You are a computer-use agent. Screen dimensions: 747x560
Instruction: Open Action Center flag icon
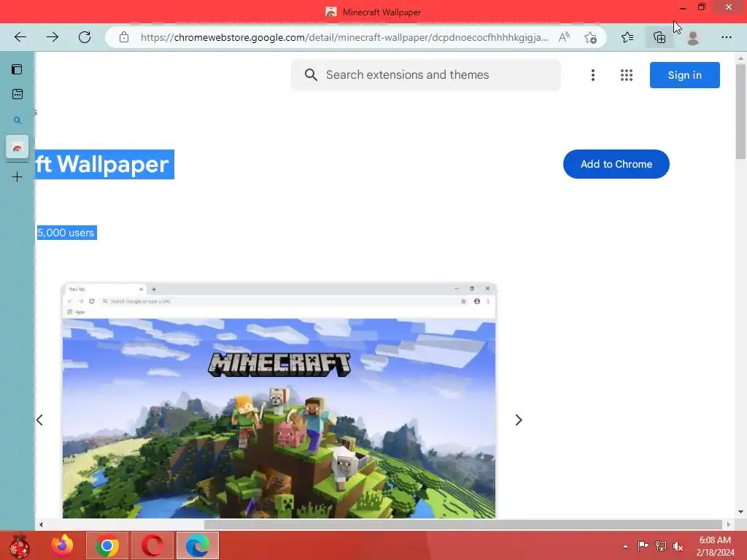coord(643,545)
